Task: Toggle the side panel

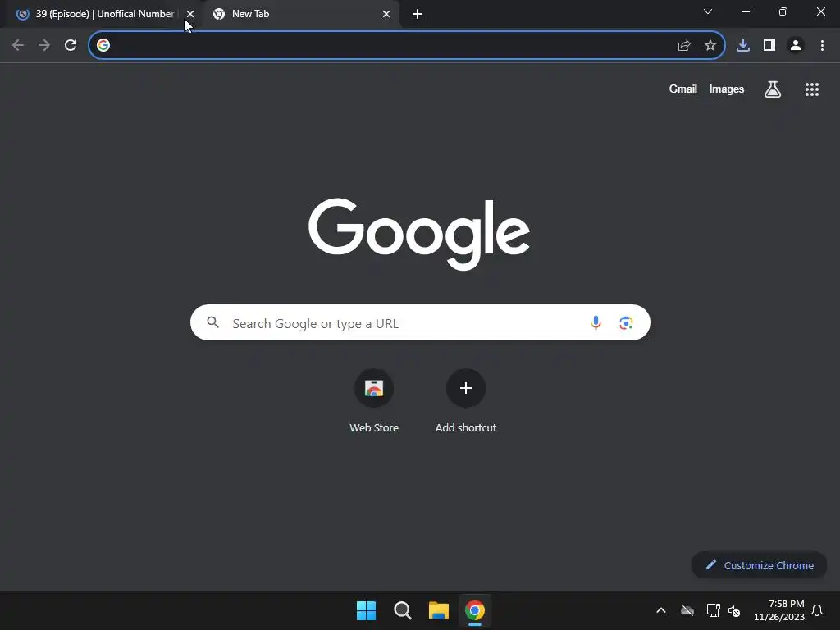Action: (x=769, y=46)
